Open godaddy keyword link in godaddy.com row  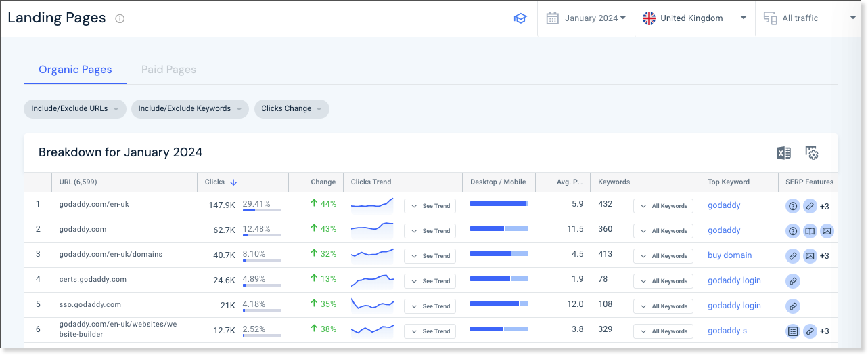click(x=724, y=231)
